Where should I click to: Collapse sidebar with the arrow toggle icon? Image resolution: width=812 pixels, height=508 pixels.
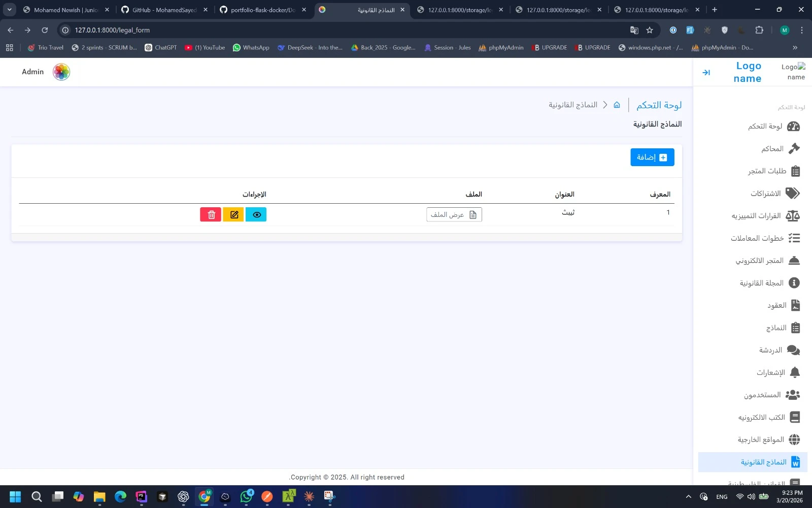706,73
